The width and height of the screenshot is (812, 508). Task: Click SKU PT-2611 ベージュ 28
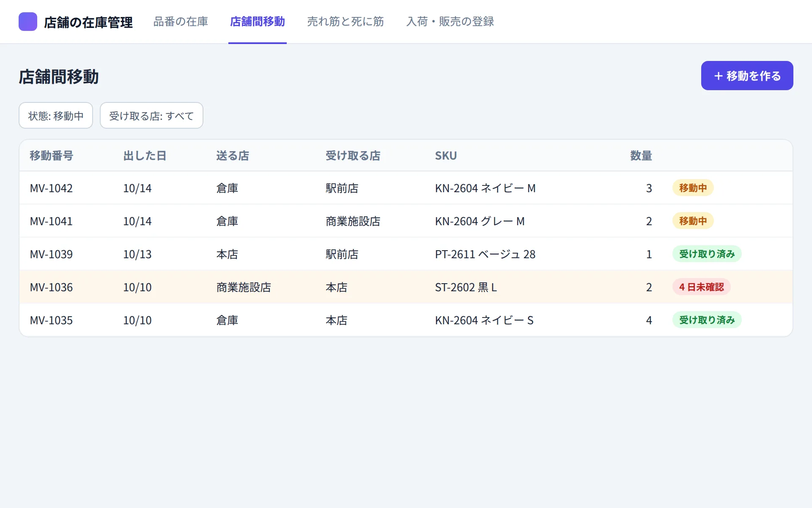[x=486, y=254]
